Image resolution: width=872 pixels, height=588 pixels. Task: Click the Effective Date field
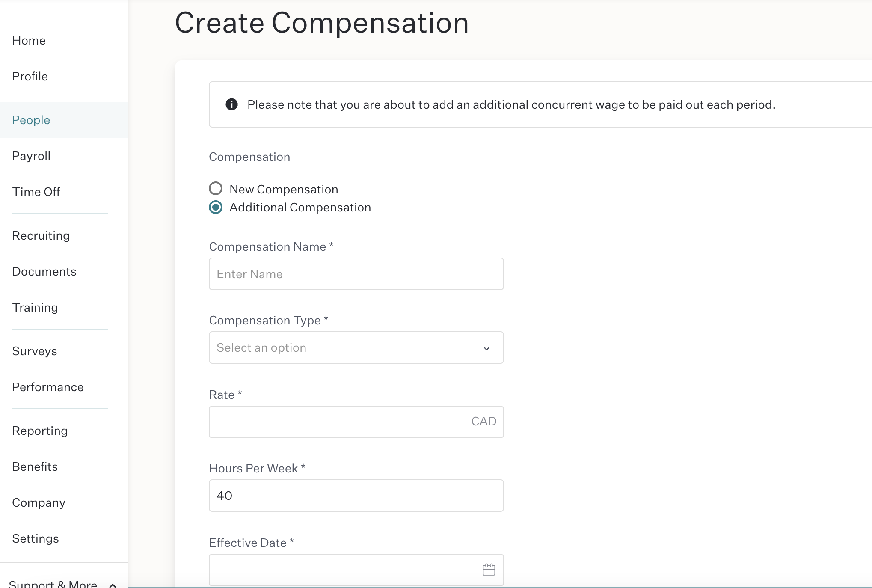tap(356, 570)
